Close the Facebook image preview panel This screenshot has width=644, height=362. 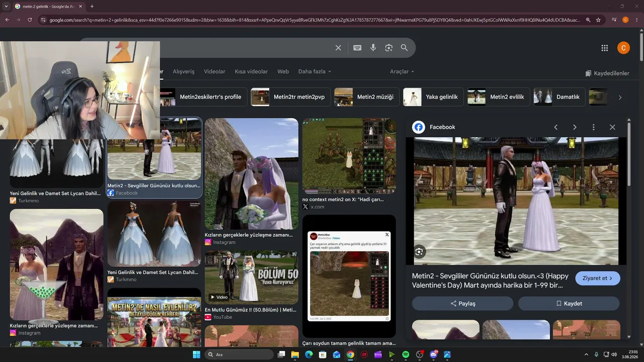coord(612,127)
